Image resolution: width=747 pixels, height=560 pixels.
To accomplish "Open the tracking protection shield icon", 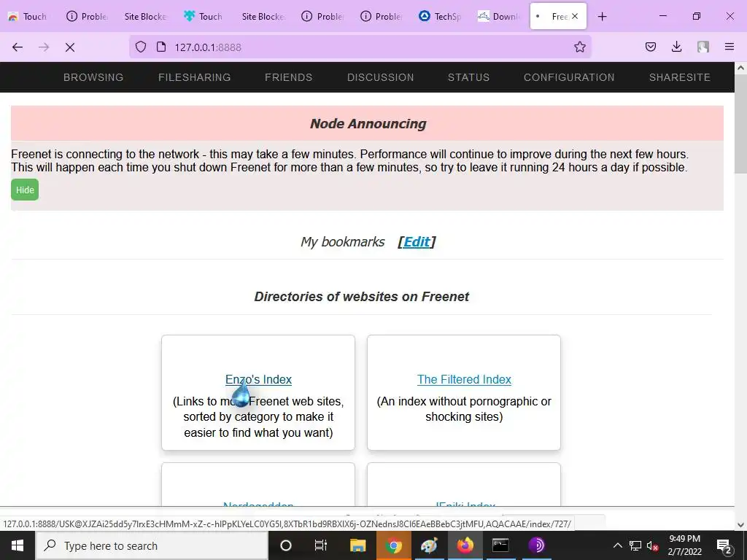I will pos(141,47).
